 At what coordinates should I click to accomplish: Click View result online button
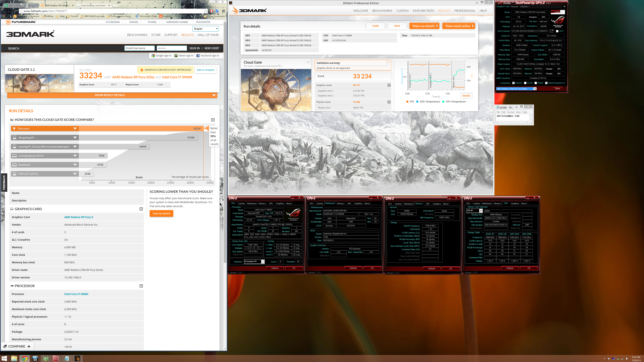[458, 26]
